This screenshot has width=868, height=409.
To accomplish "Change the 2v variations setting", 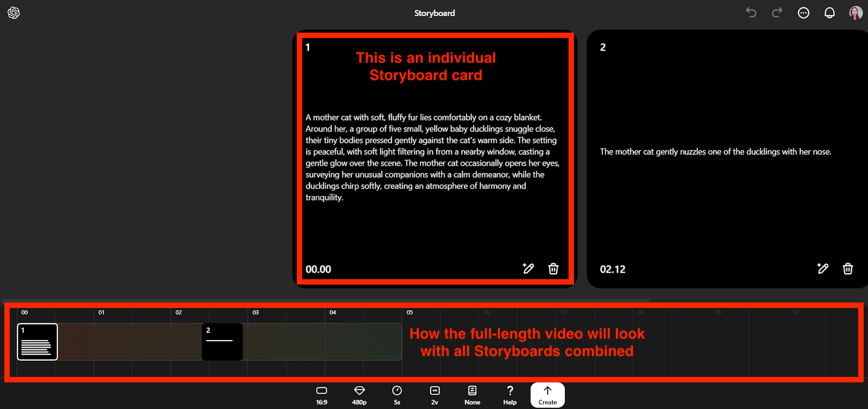I will coord(435,395).
